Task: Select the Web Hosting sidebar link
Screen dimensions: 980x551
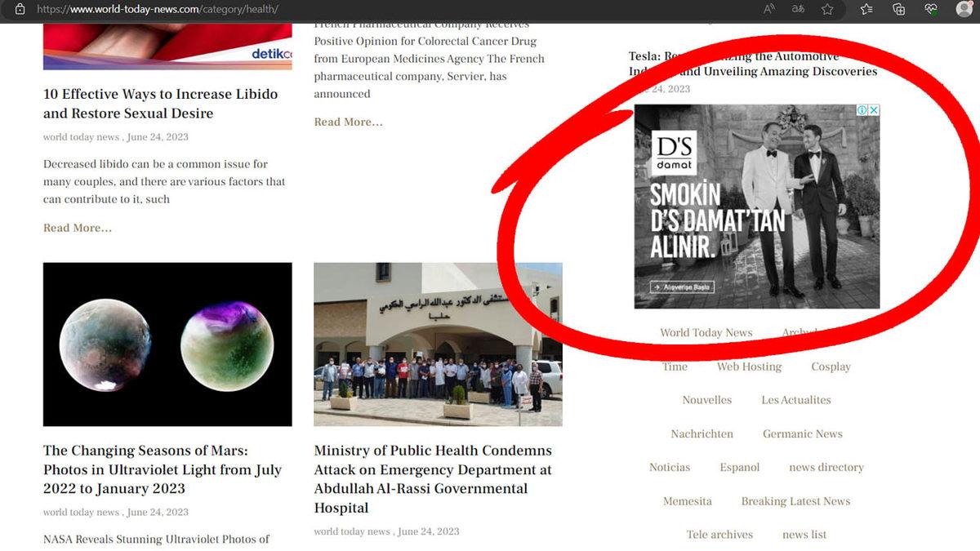Action: tap(749, 367)
